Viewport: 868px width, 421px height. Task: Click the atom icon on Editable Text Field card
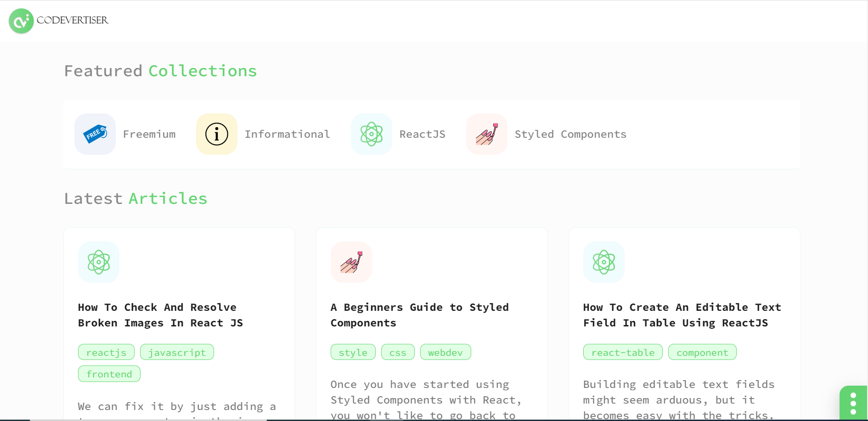click(604, 262)
